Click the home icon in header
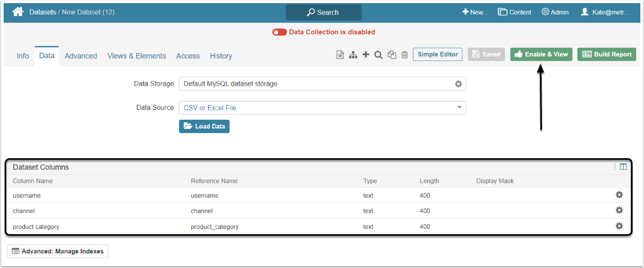This screenshot has width=644, height=268. 18,12
